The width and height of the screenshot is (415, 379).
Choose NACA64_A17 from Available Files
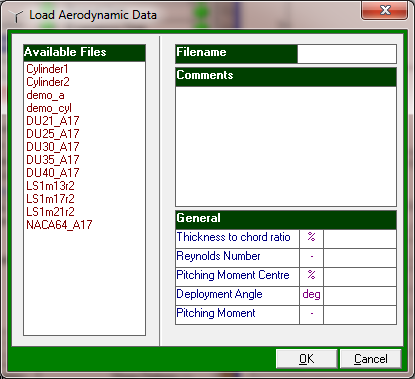pyautogui.click(x=59, y=225)
